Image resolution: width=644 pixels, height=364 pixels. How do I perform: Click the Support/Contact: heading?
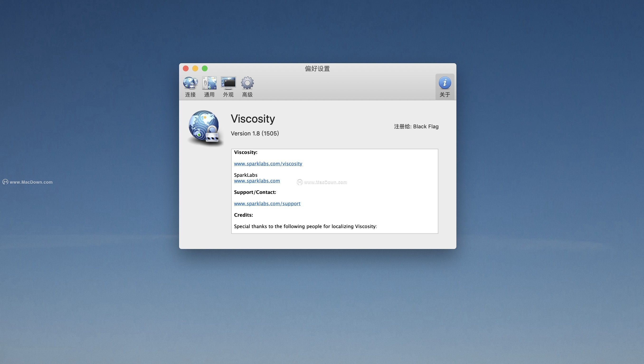point(255,192)
